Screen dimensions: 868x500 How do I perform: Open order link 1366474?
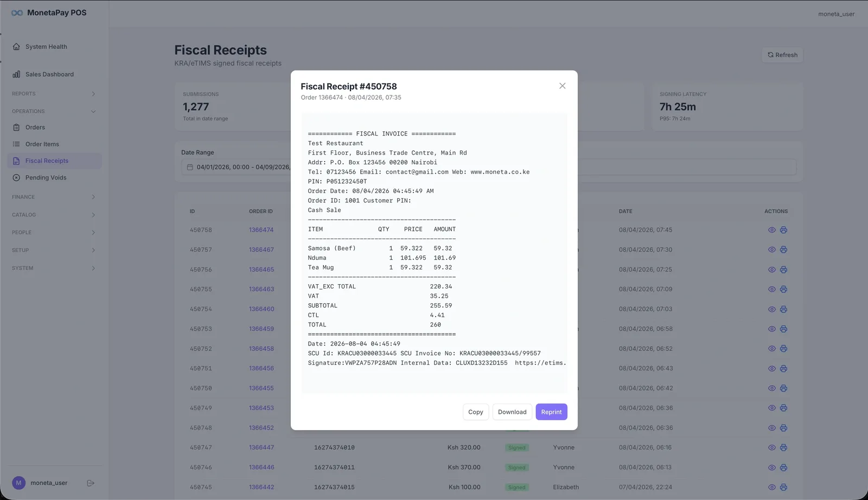click(x=261, y=230)
